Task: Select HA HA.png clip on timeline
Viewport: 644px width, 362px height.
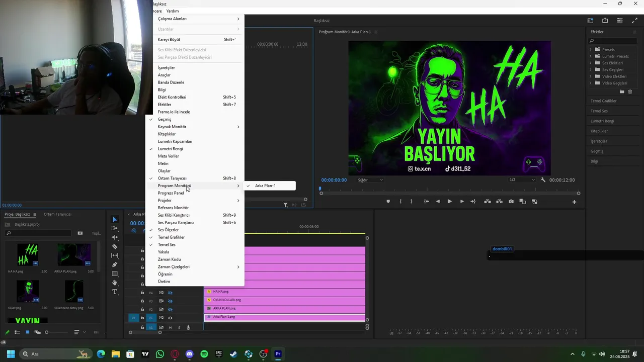Action: 285,292
